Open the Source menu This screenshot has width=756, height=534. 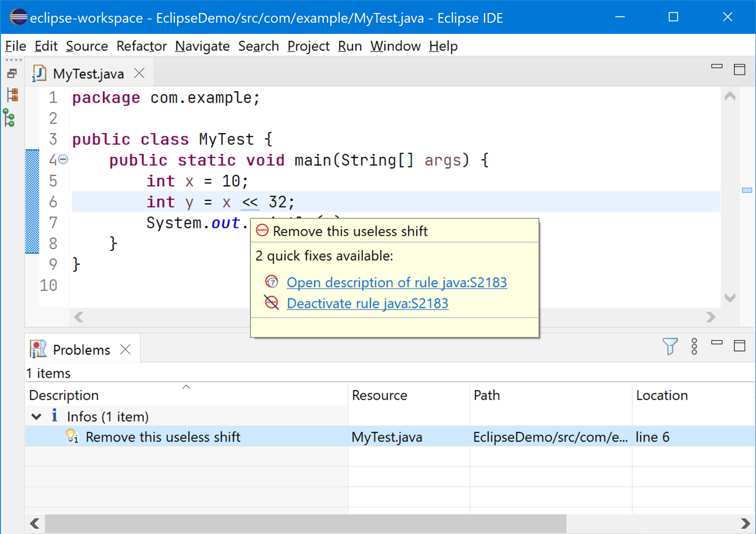(87, 46)
